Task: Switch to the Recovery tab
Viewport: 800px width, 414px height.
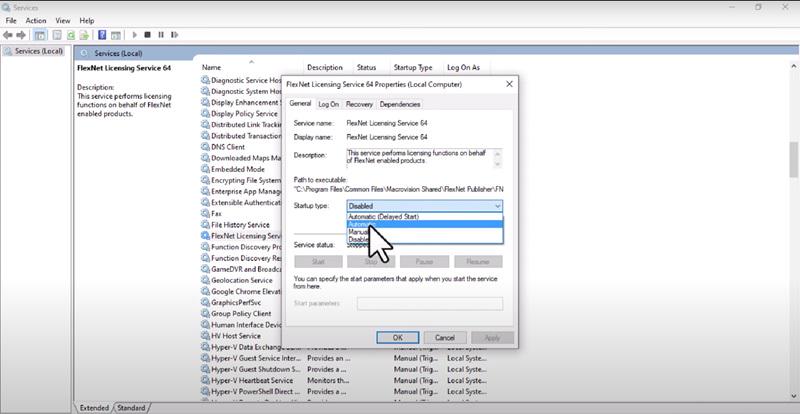Action: (x=359, y=104)
